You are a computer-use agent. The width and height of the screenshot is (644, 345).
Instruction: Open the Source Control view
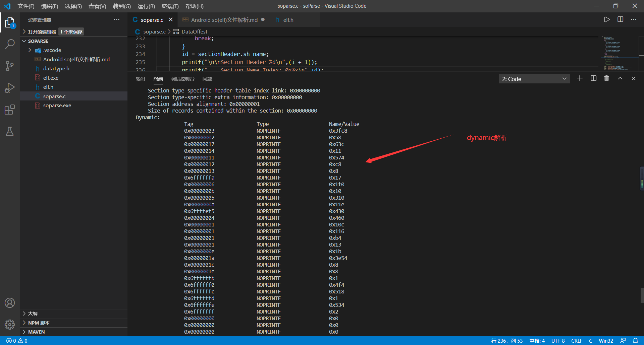tap(10, 66)
